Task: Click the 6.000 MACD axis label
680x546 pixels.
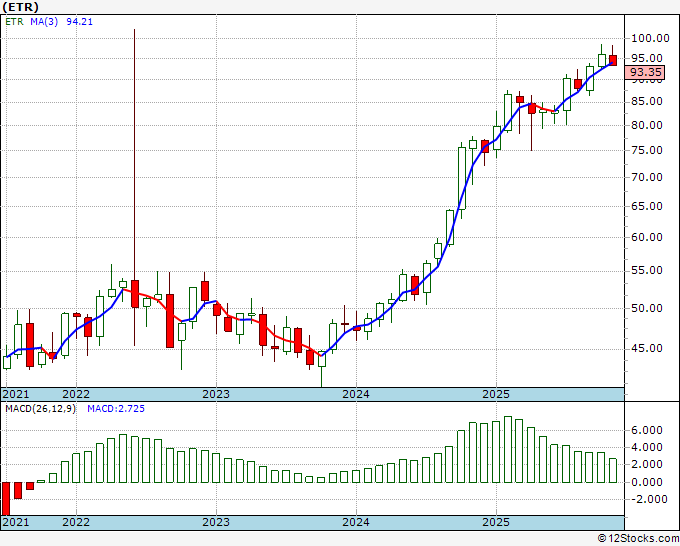Action: click(647, 430)
